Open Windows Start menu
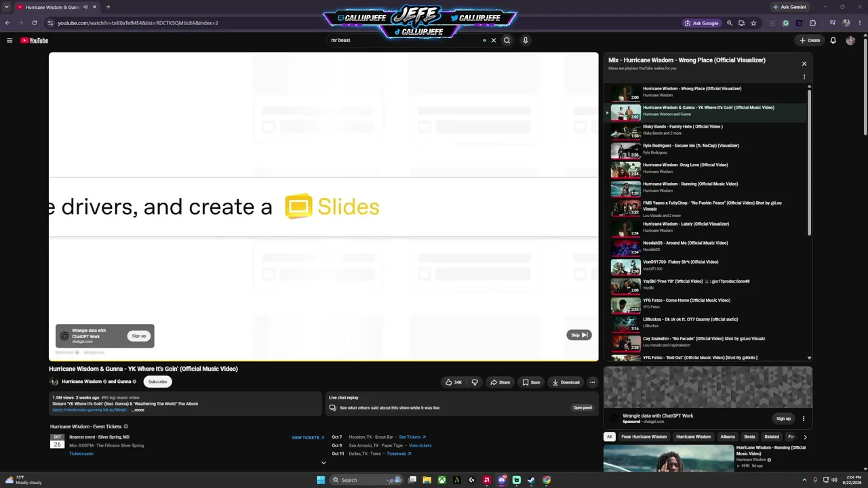The height and width of the screenshot is (488, 868). point(321,480)
